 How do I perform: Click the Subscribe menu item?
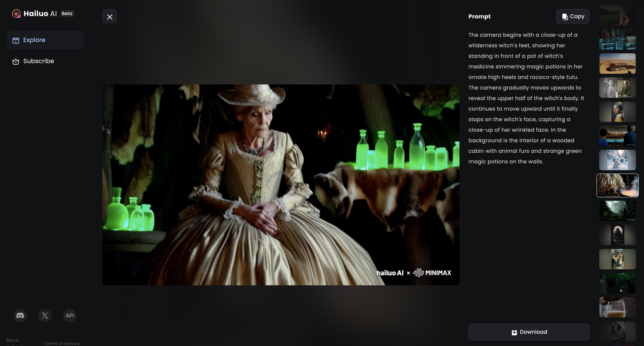tap(38, 61)
